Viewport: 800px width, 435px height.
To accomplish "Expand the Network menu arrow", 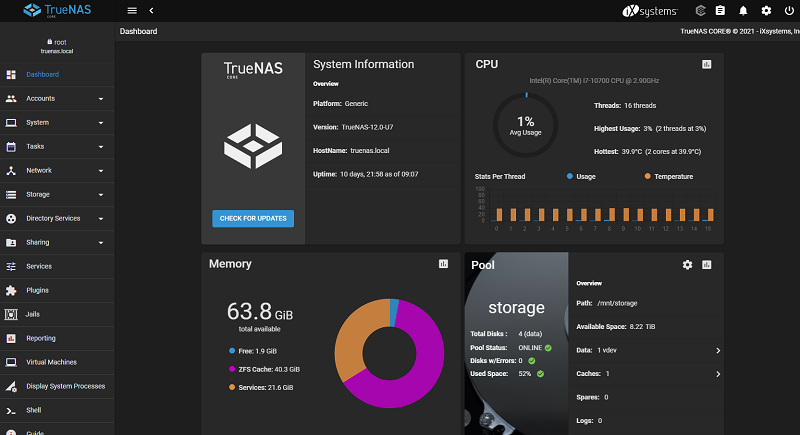I will click(x=101, y=171).
